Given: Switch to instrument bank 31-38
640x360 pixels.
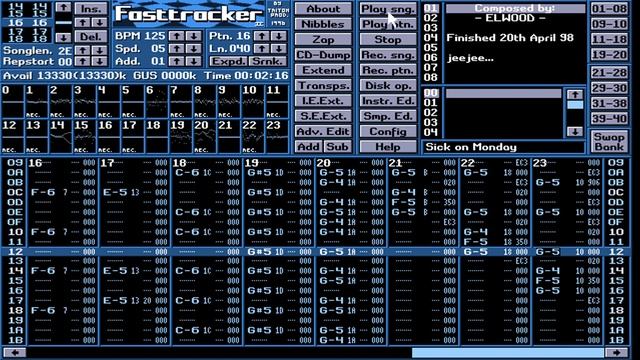Looking at the screenshot, I should pyautogui.click(x=609, y=103).
